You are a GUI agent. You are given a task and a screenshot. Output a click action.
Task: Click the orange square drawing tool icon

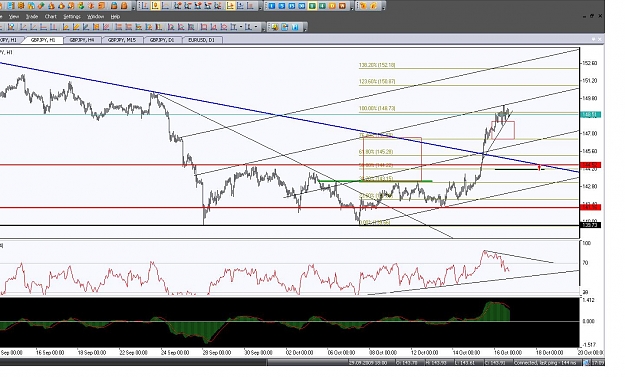click(x=96, y=27)
